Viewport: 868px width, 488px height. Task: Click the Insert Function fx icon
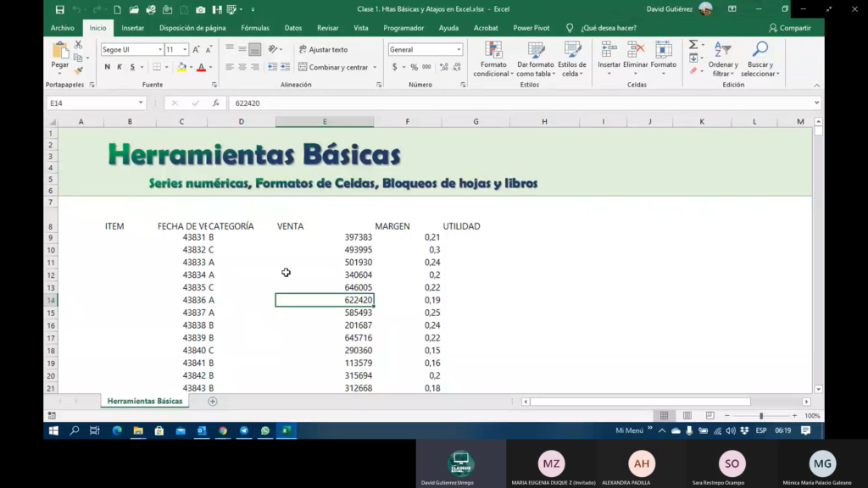point(216,103)
